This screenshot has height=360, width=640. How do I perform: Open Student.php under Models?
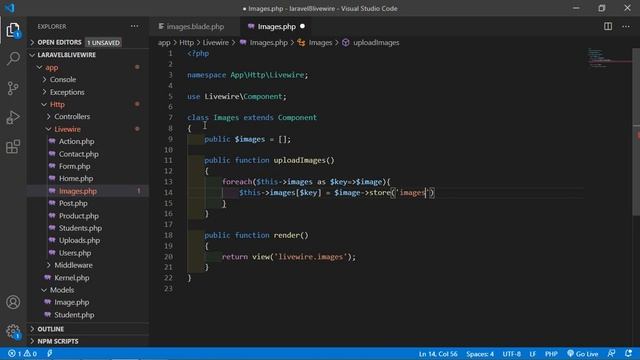pos(88,315)
